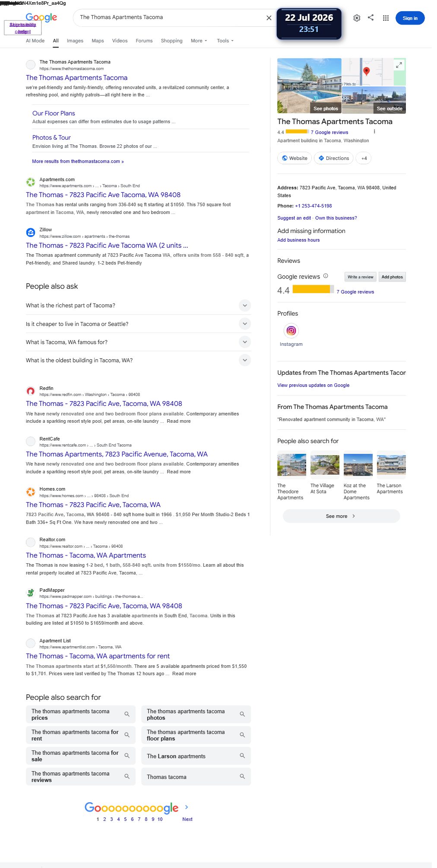Open the Instagram profile icon
Image resolution: width=437 pixels, height=868 pixels.
click(x=291, y=331)
